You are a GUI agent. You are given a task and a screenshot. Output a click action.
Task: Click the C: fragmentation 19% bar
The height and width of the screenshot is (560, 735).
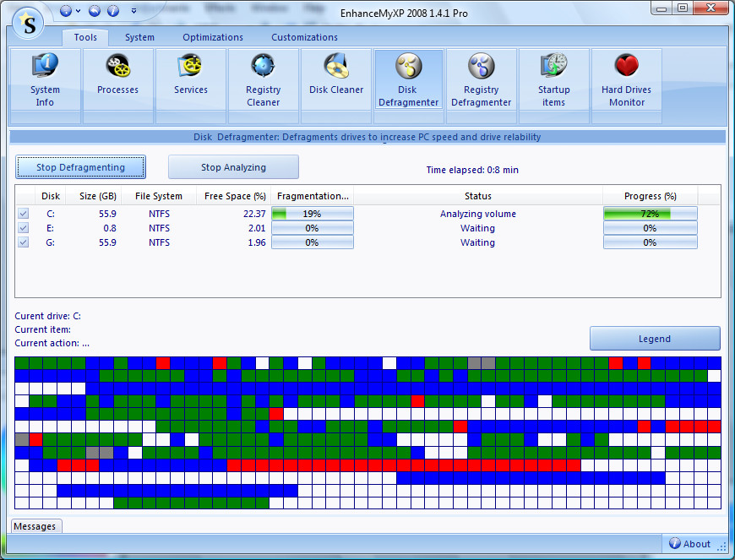313,214
